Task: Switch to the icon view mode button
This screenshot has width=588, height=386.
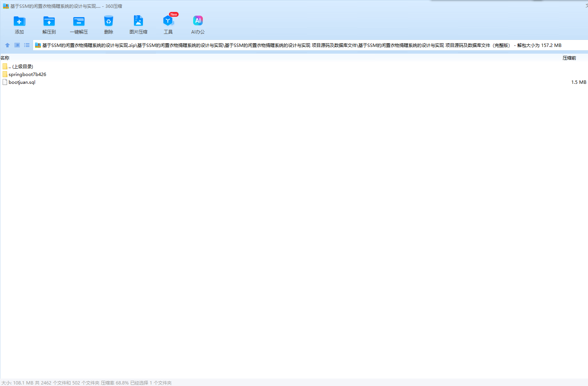Action: 17,45
